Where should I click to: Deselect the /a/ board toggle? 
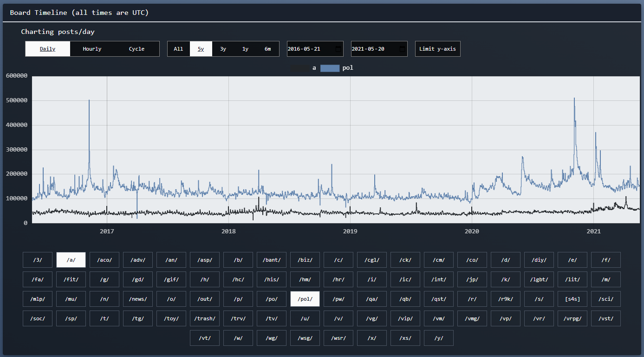[71, 260]
